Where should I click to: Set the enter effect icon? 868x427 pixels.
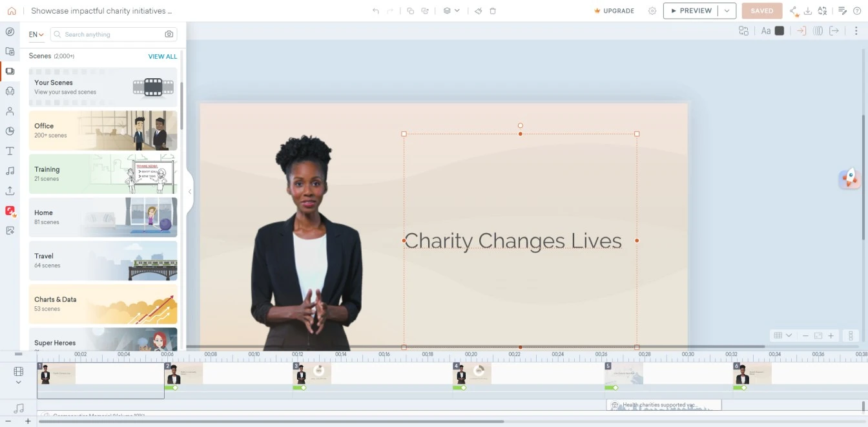pos(801,31)
